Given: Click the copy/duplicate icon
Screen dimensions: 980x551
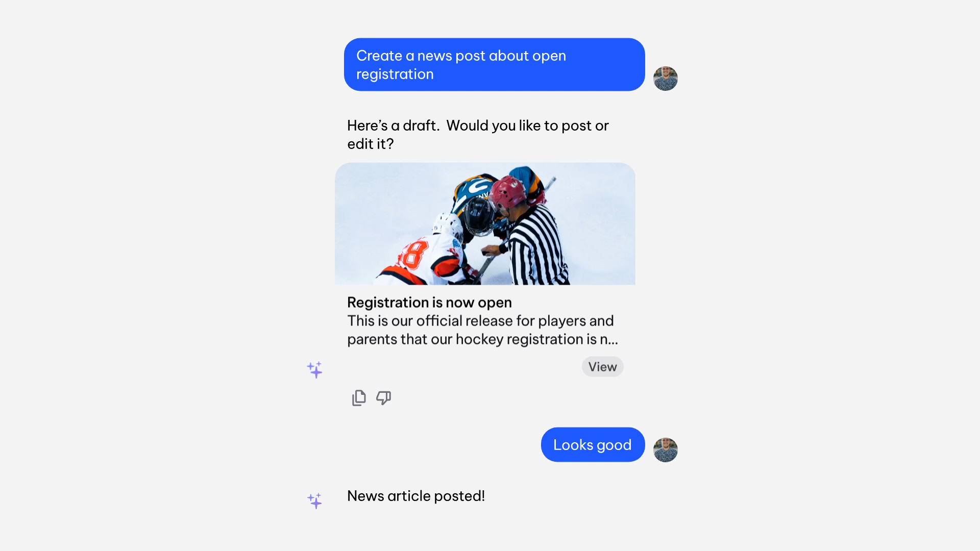Looking at the screenshot, I should pyautogui.click(x=359, y=397).
